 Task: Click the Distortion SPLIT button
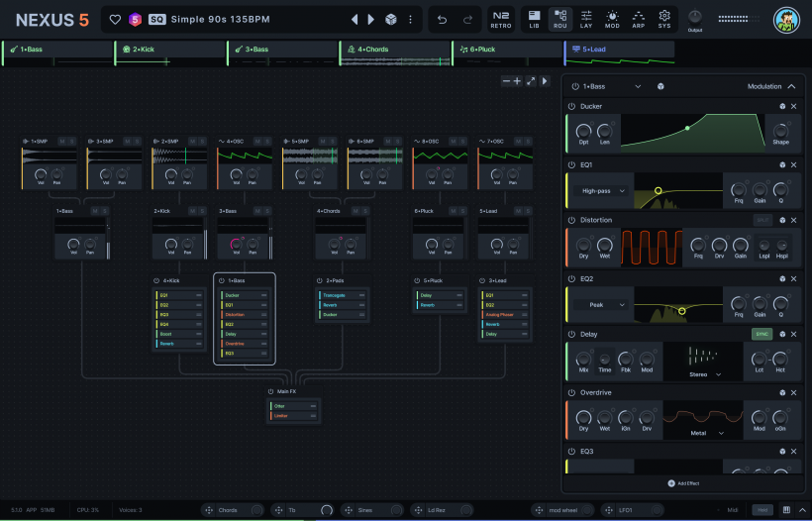pos(762,220)
